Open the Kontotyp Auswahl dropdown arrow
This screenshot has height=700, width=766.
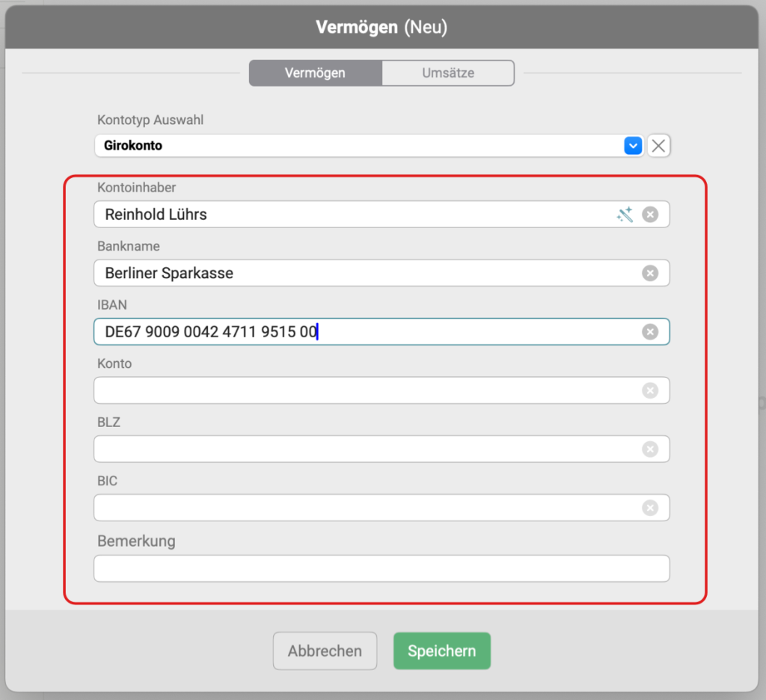[633, 146]
